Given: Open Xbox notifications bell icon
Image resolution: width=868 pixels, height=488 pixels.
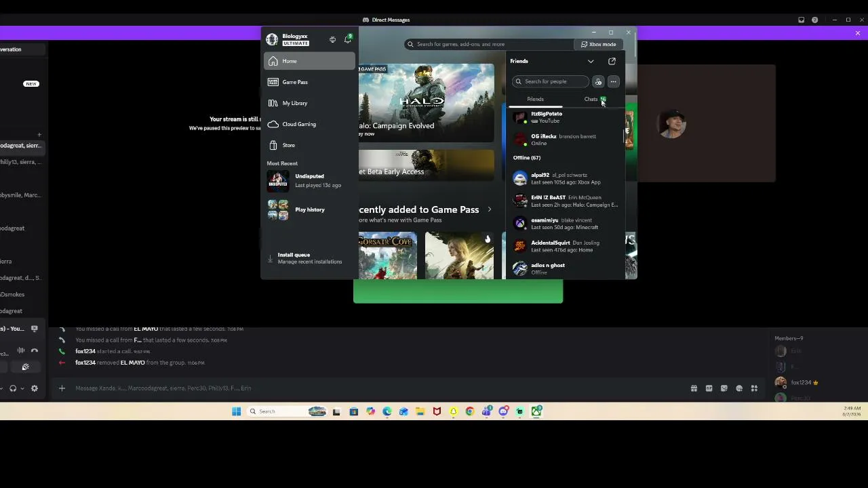Looking at the screenshot, I should pos(348,39).
